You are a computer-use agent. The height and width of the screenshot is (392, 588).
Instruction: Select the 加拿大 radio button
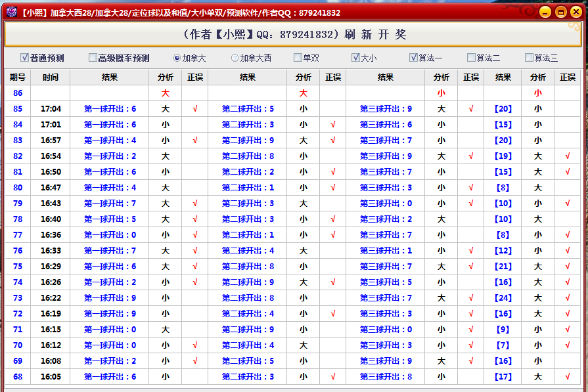point(177,58)
